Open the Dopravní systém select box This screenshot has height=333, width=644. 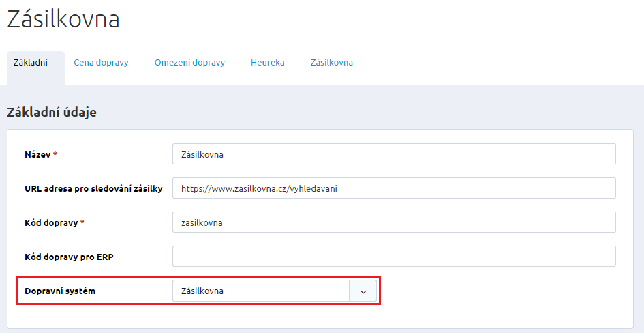(x=261, y=291)
